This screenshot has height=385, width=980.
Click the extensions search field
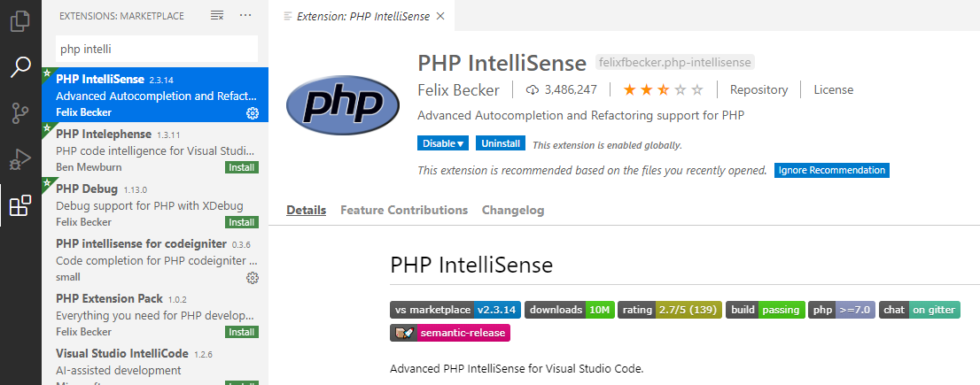[157, 48]
